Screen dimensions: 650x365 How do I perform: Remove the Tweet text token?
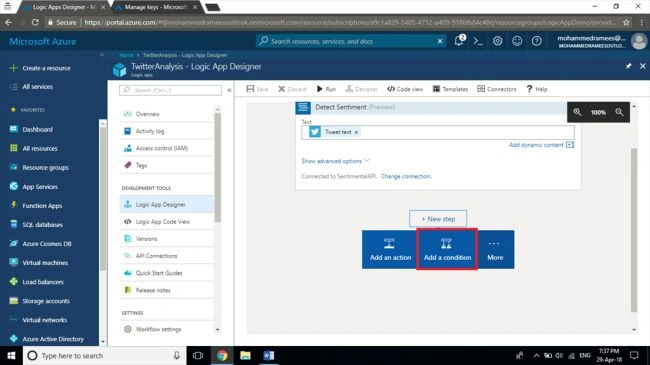click(356, 132)
